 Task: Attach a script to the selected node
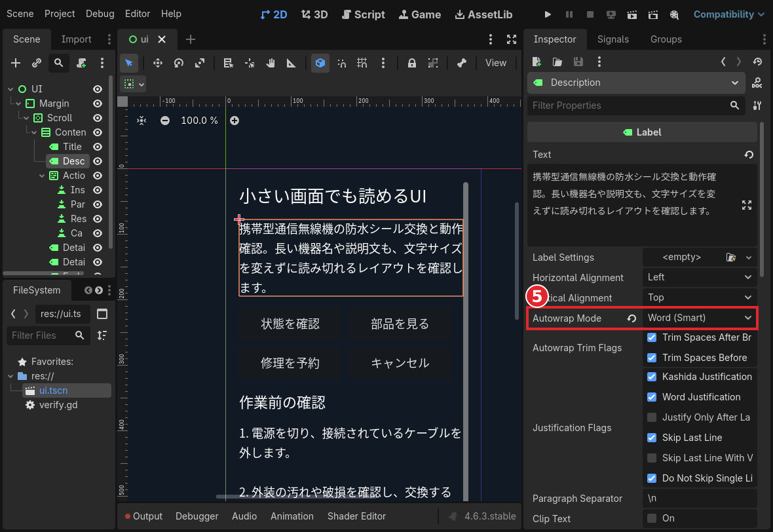click(x=81, y=63)
